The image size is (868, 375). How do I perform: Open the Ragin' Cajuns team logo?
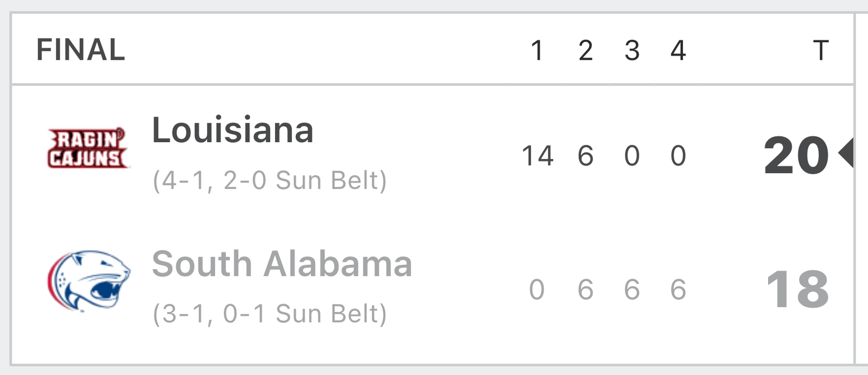pyautogui.click(x=88, y=148)
